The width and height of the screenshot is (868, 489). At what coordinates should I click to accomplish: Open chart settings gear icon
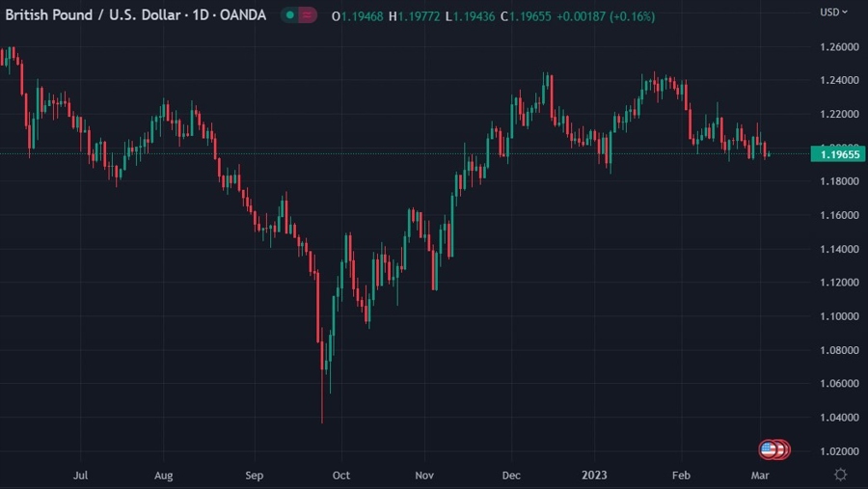pyautogui.click(x=840, y=474)
